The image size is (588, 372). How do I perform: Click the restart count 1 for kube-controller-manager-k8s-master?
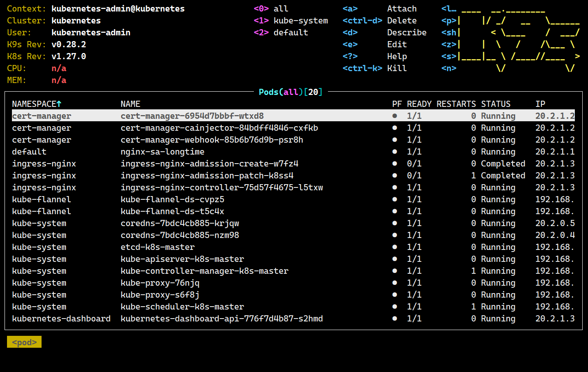point(474,271)
